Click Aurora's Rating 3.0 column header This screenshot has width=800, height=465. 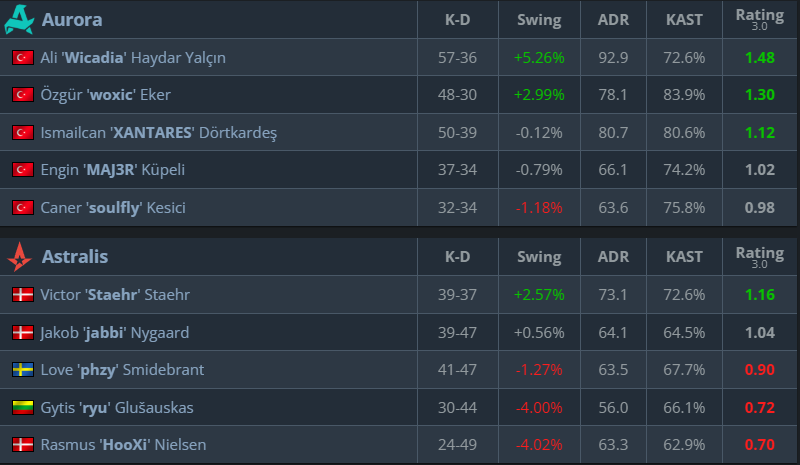click(x=759, y=19)
